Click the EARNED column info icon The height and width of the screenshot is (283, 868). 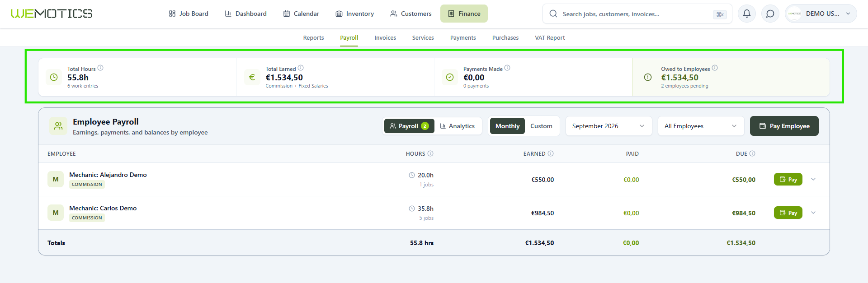point(551,153)
